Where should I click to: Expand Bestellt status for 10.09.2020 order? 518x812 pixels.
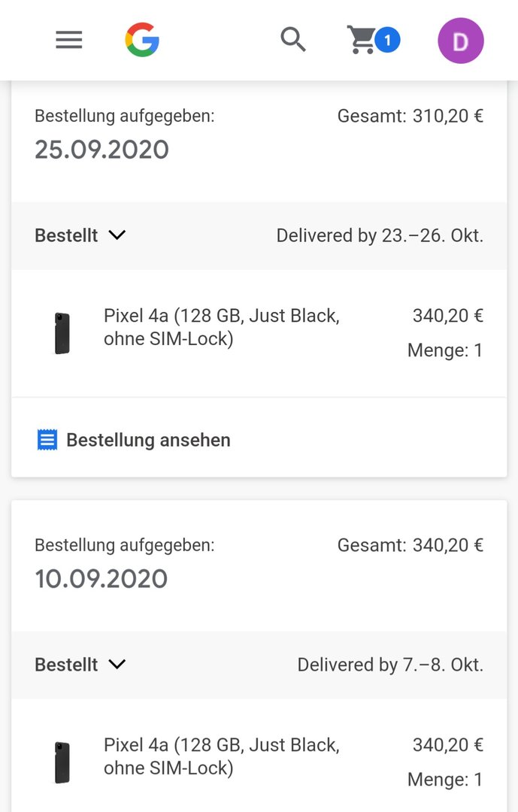coord(80,665)
